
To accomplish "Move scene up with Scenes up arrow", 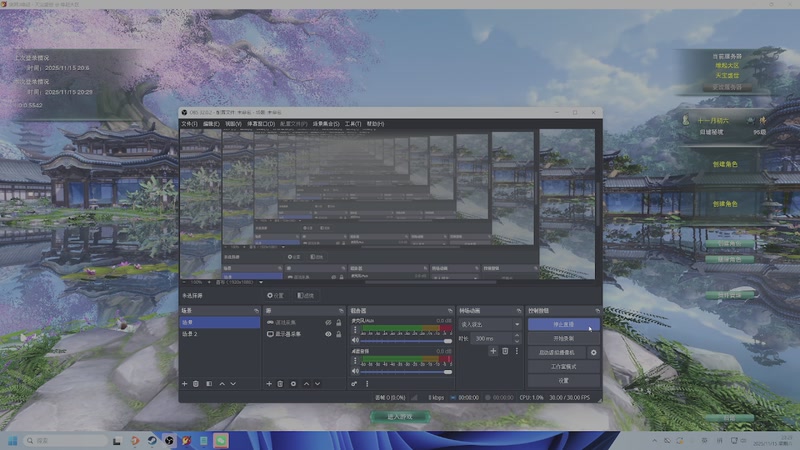I will 222,384.
